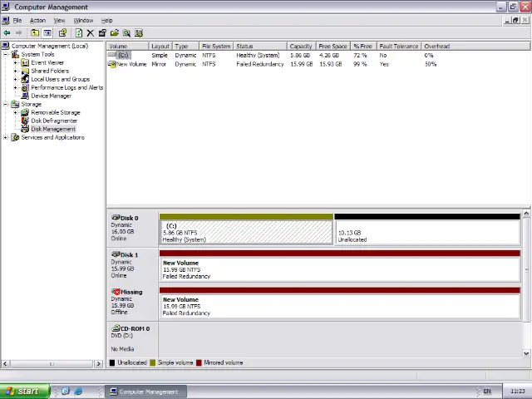Click Computer Management taskbar button
The width and height of the screenshot is (532, 399).
[146, 392]
